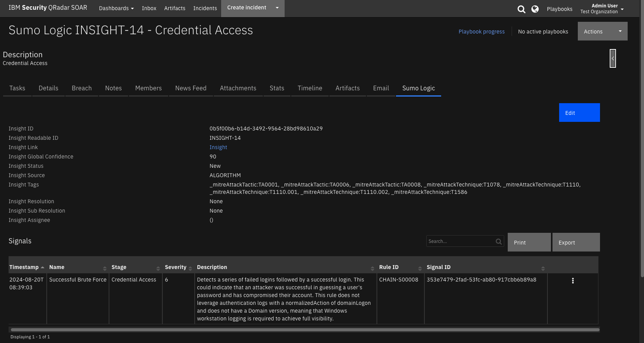Click the blue Edit button
The image size is (644, 343).
pyautogui.click(x=579, y=113)
